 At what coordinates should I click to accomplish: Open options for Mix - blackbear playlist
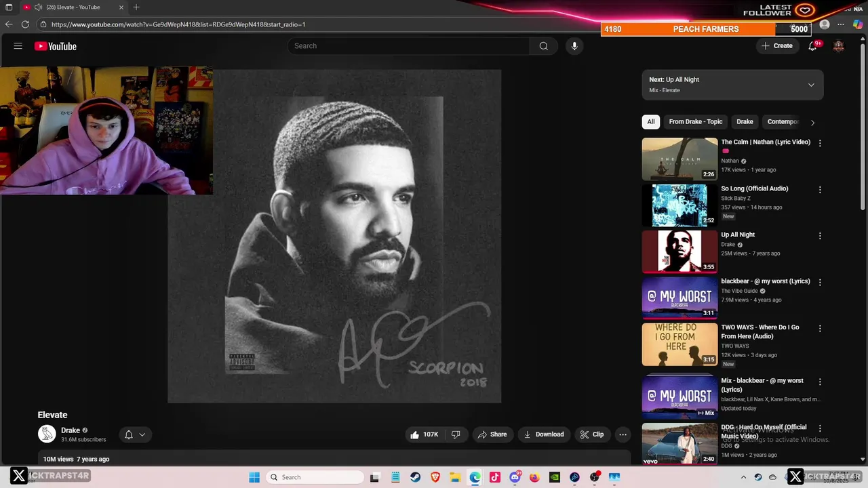tap(820, 382)
